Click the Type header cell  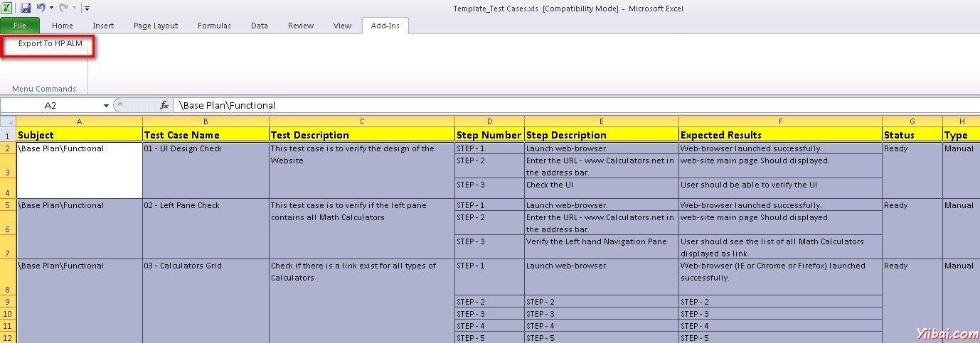[x=962, y=135]
